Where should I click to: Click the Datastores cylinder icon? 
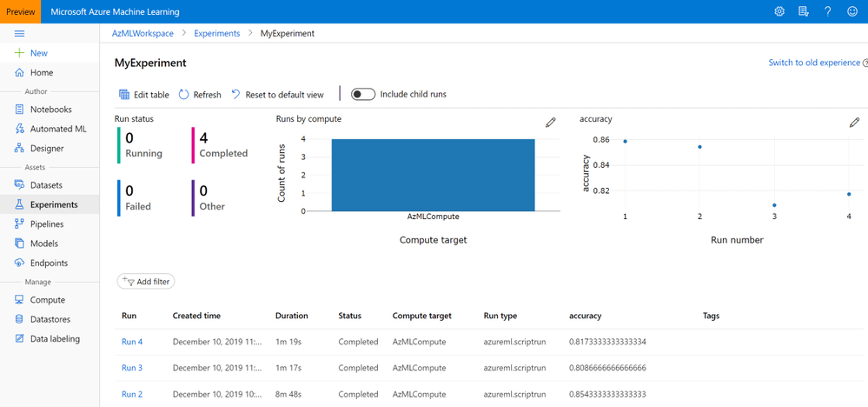coord(19,319)
